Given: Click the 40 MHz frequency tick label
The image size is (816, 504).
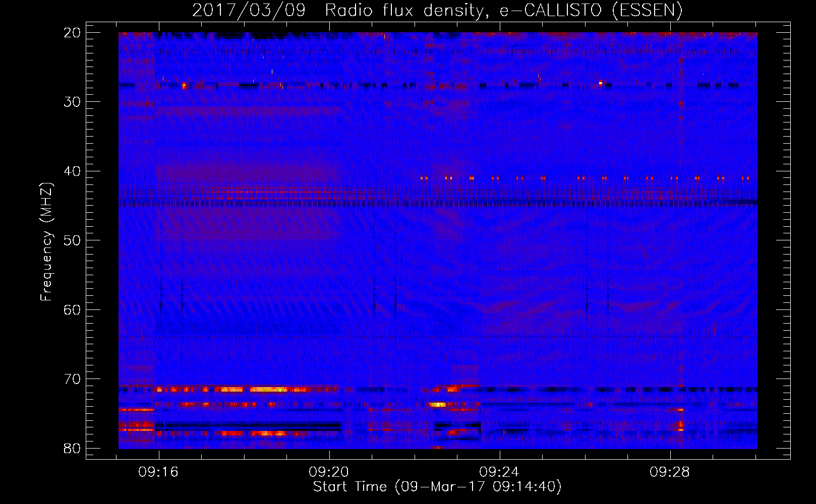Looking at the screenshot, I should coord(72,171).
